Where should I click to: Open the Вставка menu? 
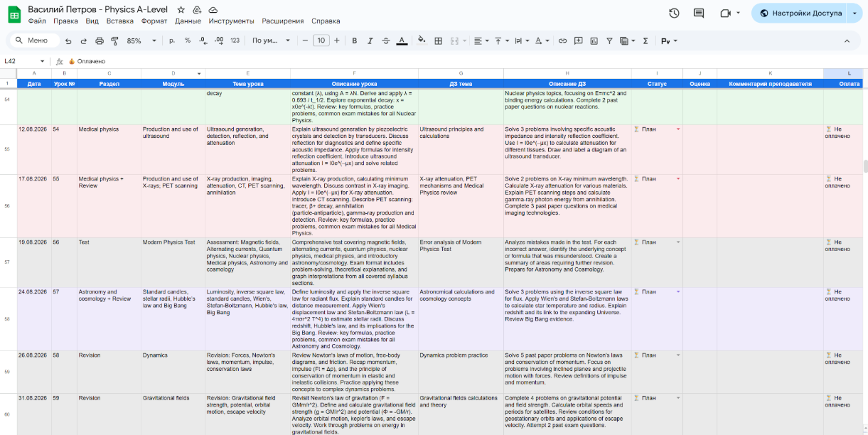119,21
